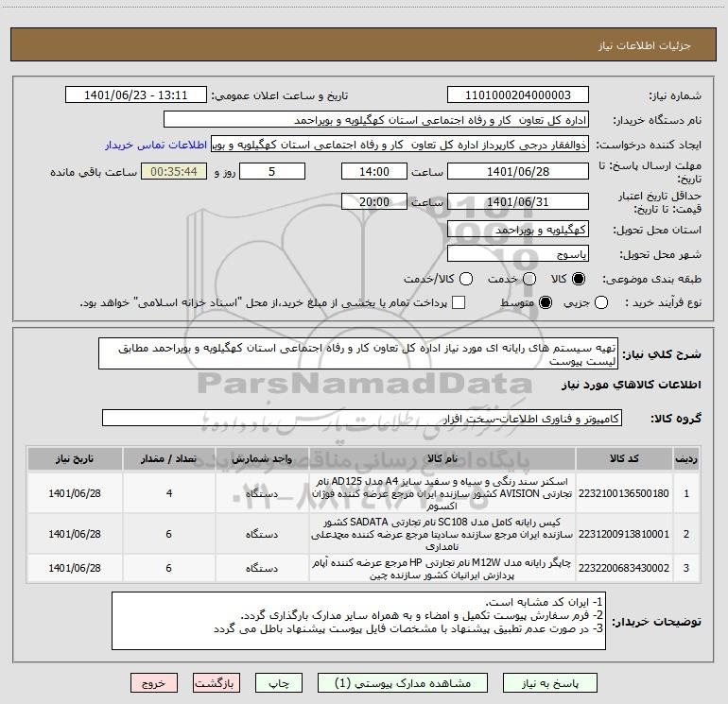
Task: Toggle Islamic treasury bonds payment checkbox
Action: 459,302
